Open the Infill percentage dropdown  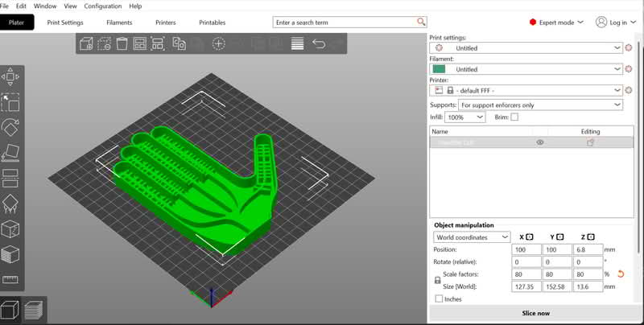465,117
